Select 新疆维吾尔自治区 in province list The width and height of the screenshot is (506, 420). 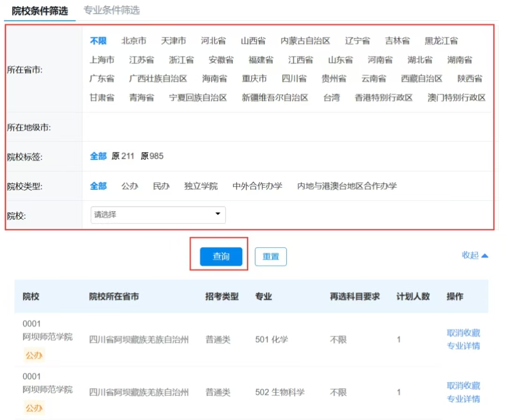pos(275,98)
